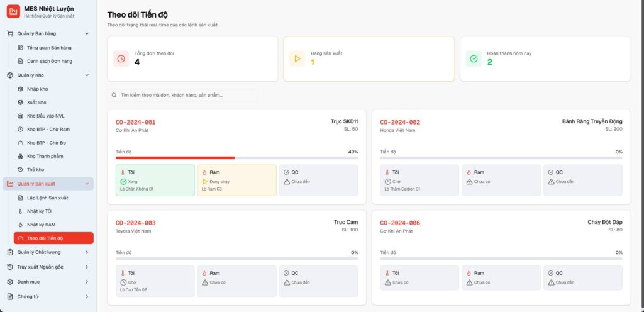Click the MES Nhiệt Luyện factory logo icon
The image size is (644, 312).
(x=13, y=11)
